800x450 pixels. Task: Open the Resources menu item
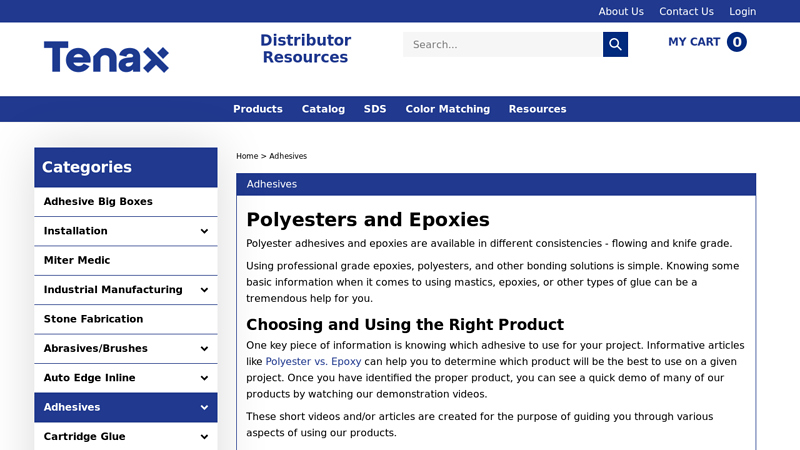coord(537,109)
